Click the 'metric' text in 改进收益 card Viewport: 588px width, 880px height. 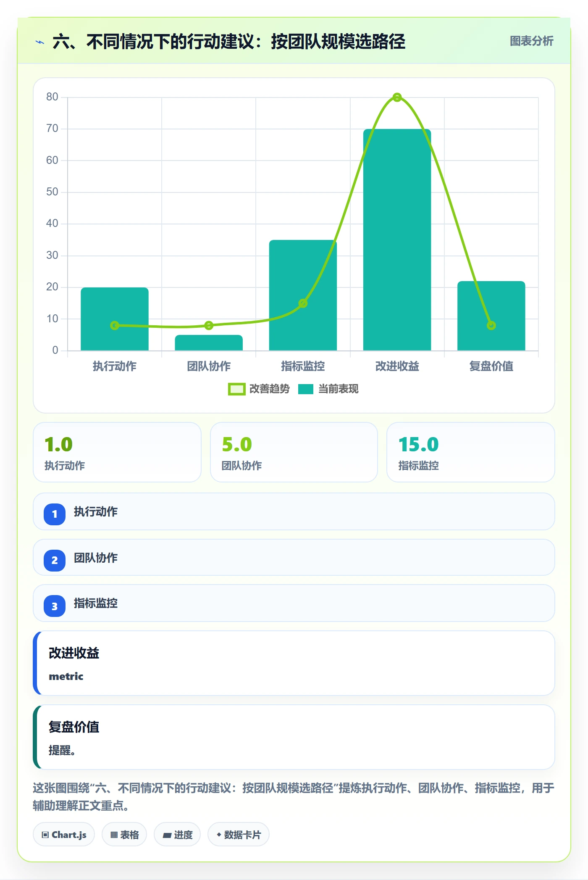coord(66,676)
